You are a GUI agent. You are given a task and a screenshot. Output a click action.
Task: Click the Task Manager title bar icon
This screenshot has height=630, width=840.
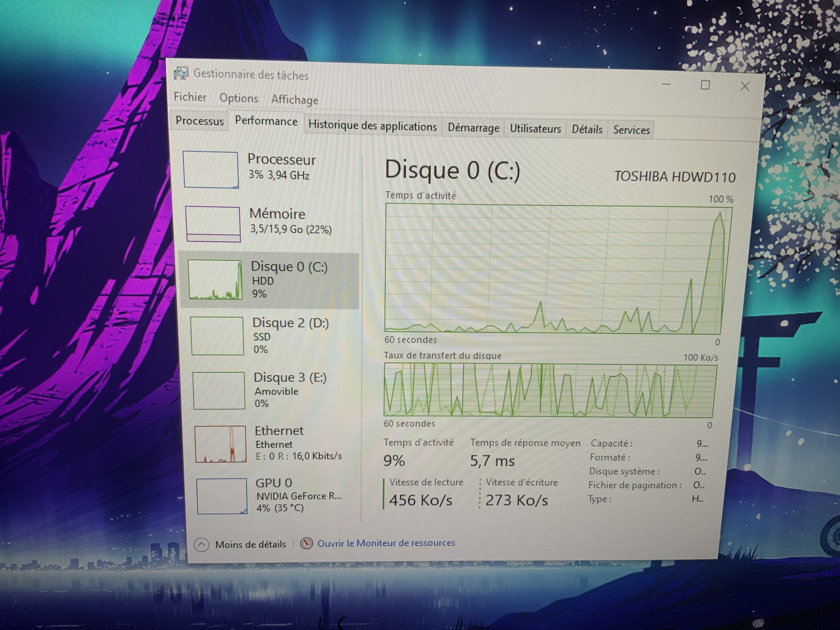coord(181,73)
